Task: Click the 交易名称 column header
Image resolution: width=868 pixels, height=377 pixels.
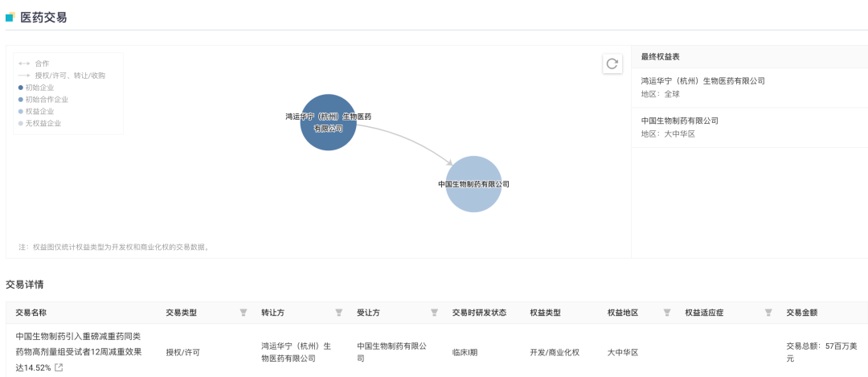Action: 31,313
